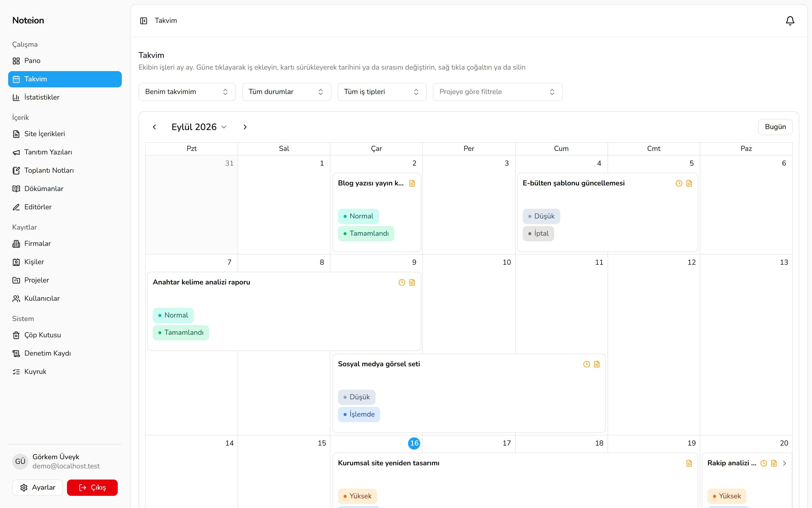Click the document icon on E-bülten şablonu güncellemesi
This screenshot has width=812, height=508.
click(689, 183)
